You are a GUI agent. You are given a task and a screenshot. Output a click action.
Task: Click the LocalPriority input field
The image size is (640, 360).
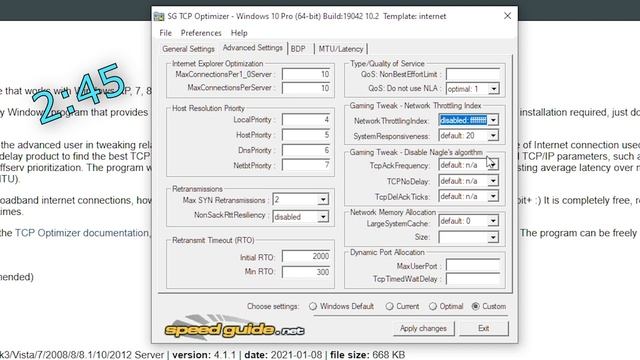tap(306, 120)
